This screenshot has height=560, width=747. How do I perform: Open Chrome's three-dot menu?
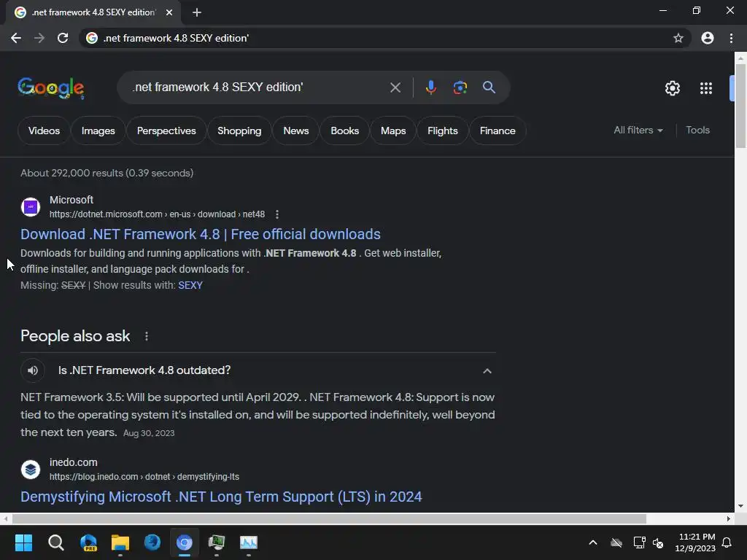click(x=731, y=38)
